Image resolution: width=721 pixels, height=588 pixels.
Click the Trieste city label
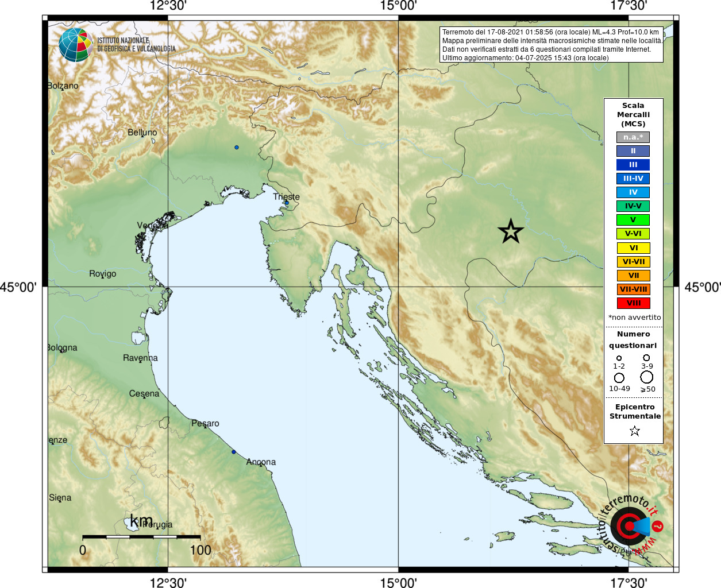[x=286, y=196]
